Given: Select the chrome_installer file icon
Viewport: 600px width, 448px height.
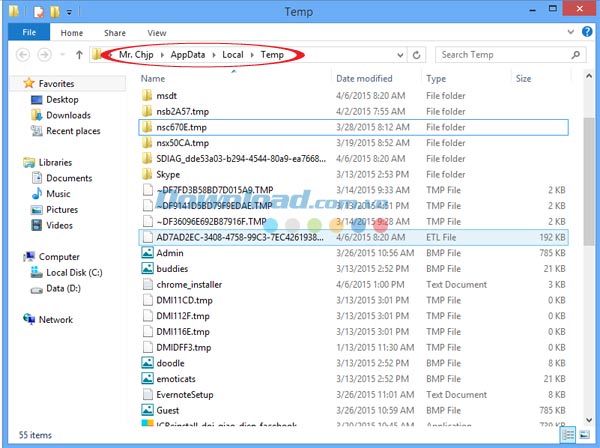Looking at the screenshot, I should click(147, 284).
